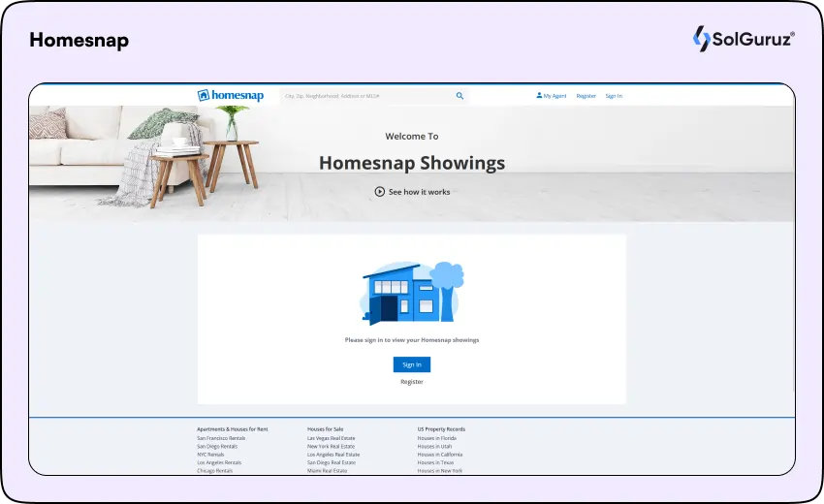
Task: Click the My Agent person icon
Action: click(x=539, y=96)
